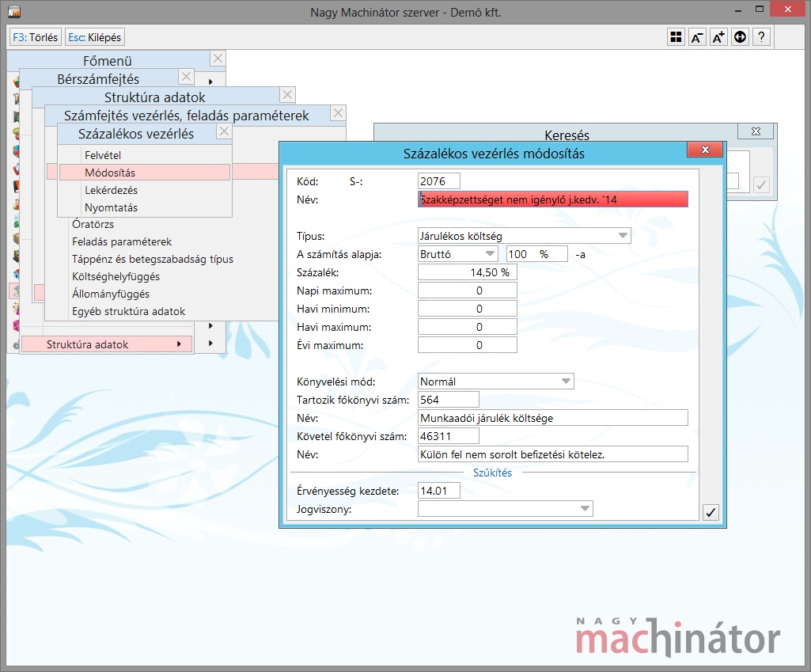811x672 pixels.
Task: Click the F3: Törlés button
Action: point(36,37)
